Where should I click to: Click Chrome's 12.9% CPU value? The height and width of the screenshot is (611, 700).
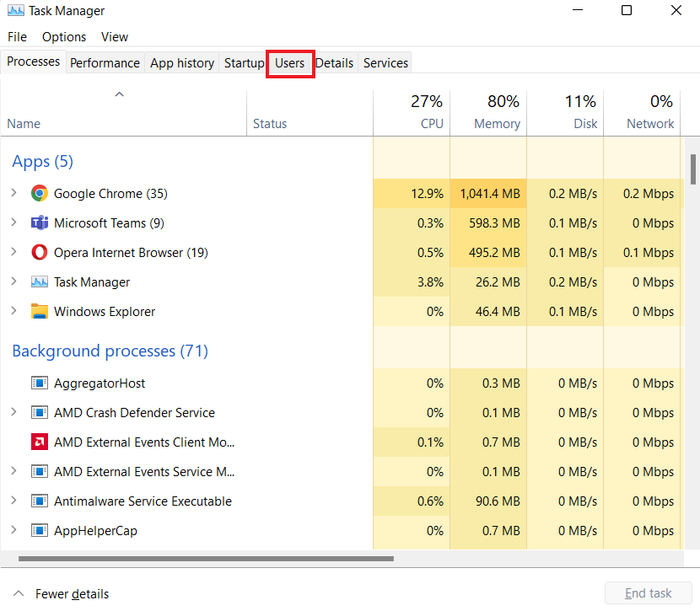412,194
